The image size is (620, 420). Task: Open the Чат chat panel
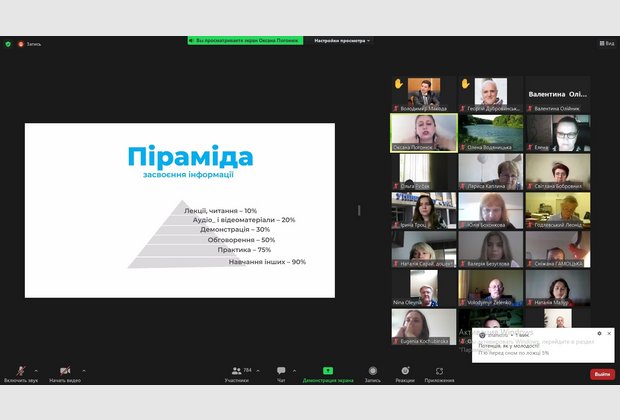(281, 371)
